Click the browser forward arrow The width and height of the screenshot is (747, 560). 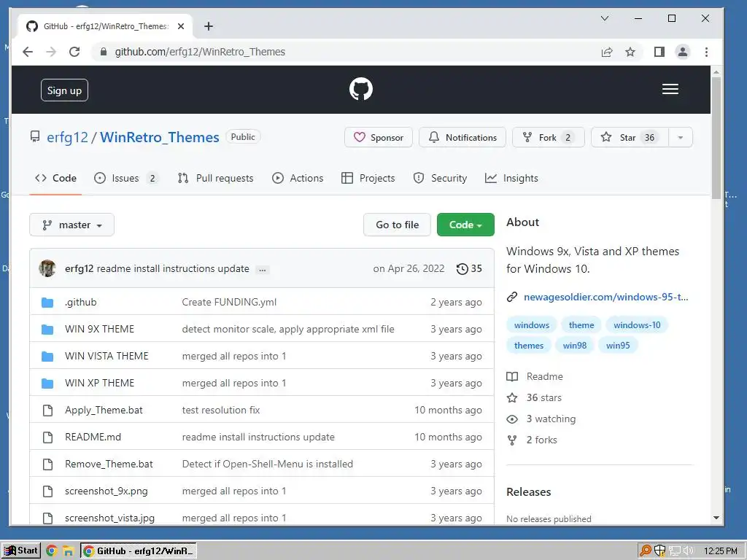(51, 52)
